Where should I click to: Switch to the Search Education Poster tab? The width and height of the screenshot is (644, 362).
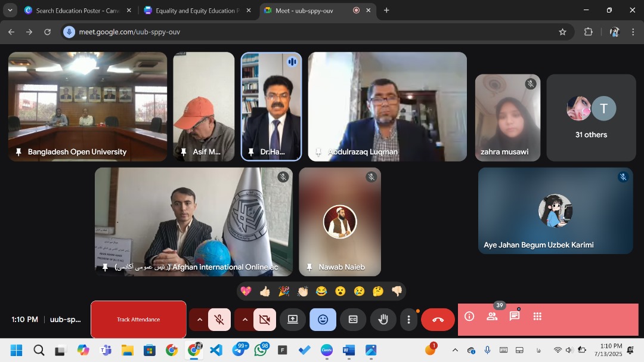point(78,11)
